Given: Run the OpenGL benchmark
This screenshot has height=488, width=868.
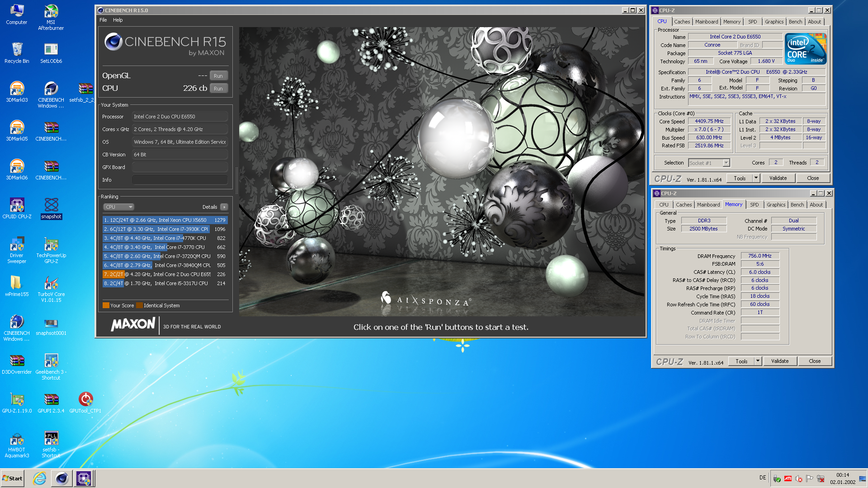Looking at the screenshot, I should coord(218,76).
